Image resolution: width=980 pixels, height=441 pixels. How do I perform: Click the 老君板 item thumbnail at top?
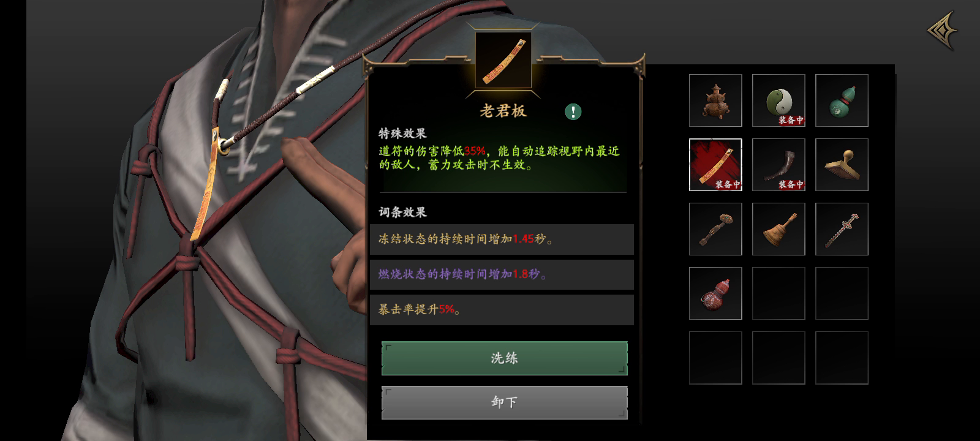point(503,61)
